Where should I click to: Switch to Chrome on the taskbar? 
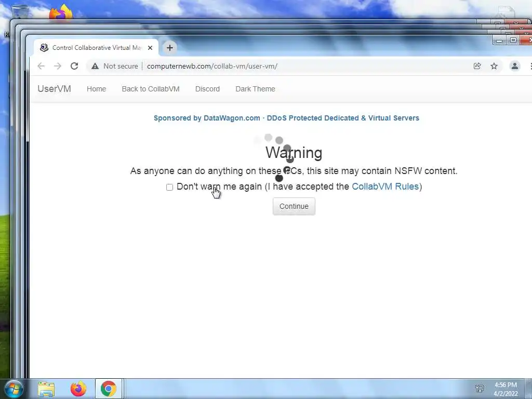[108, 389]
